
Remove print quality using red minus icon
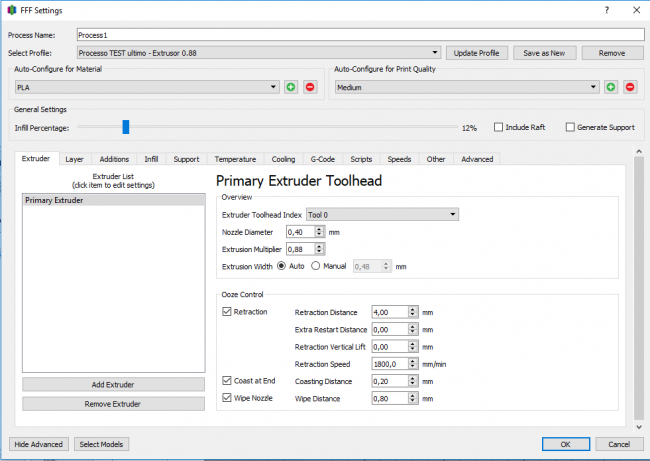tap(630, 87)
